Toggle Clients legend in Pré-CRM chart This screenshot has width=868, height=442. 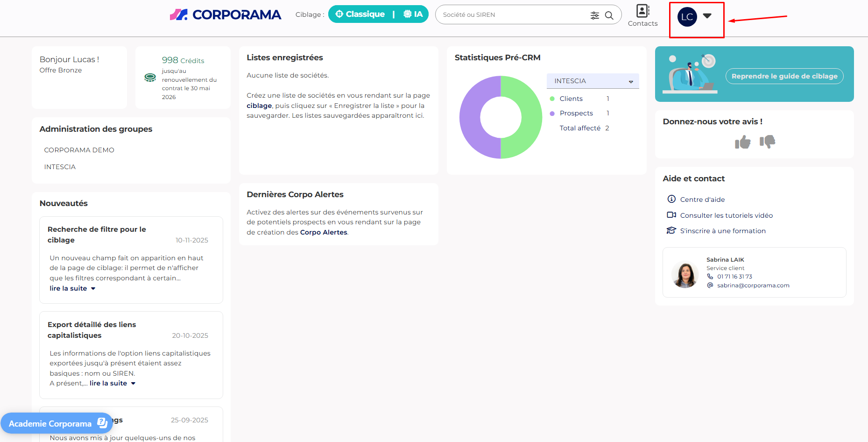click(x=571, y=99)
